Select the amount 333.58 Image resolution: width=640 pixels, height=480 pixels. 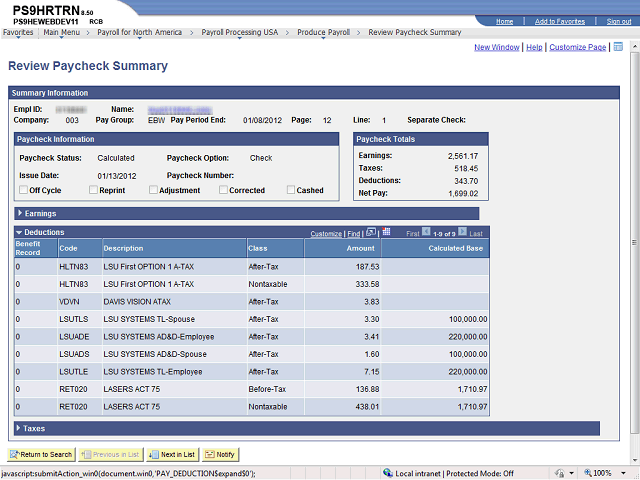coord(367,284)
